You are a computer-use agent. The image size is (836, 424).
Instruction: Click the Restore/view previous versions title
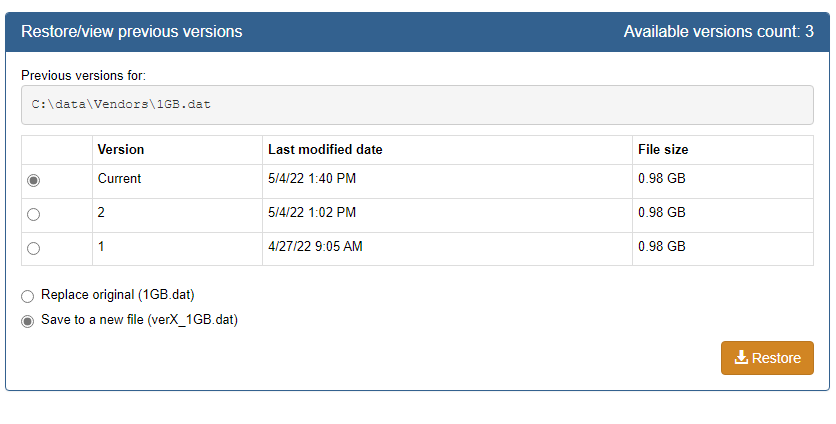(131, 32)
